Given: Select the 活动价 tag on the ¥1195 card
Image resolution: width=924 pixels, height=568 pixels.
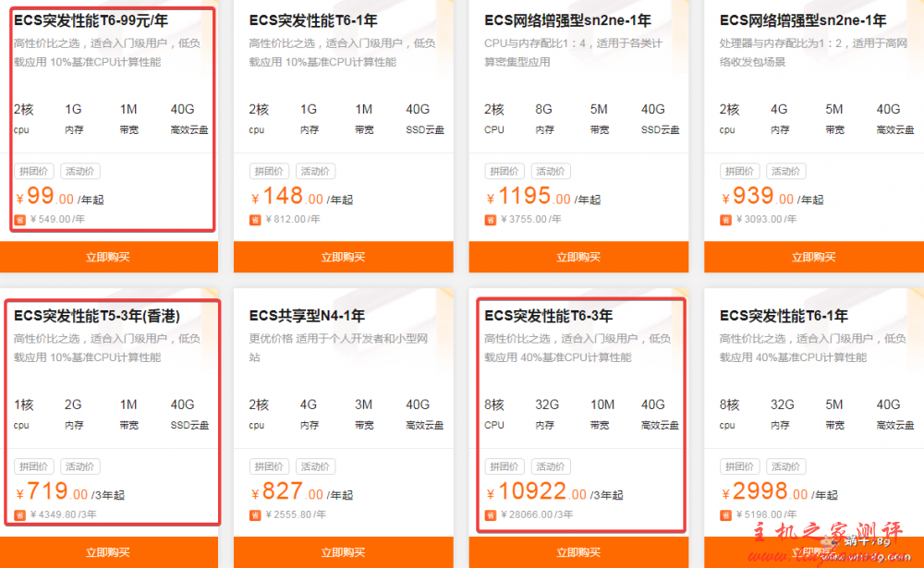Looking at the screenshot, I should point(551,171).
